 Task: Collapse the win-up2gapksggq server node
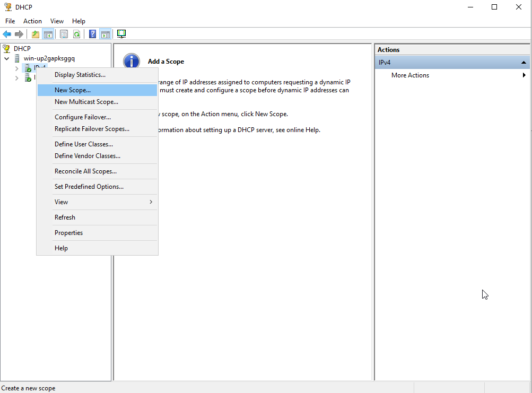click(7, 58)
